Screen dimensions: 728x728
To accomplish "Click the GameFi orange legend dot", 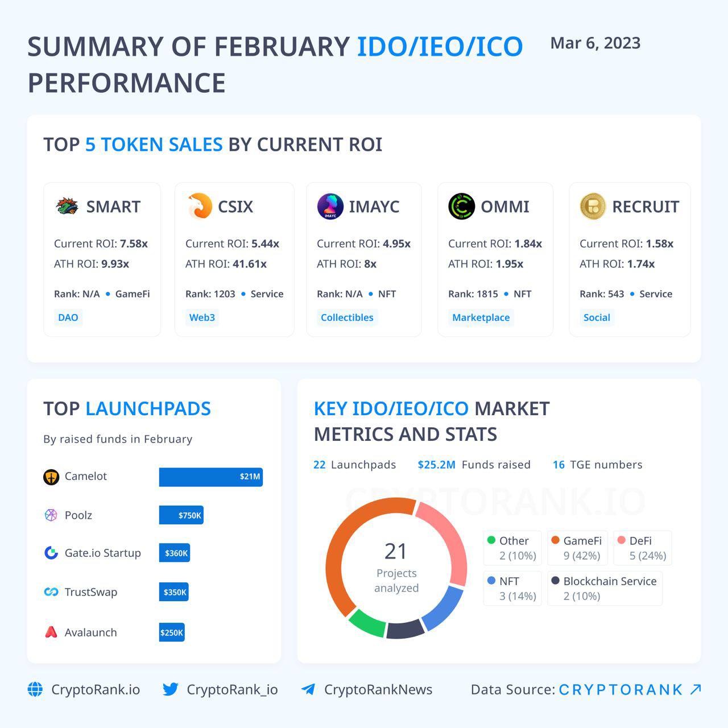I will pyautogui.click(x=556, y=540).
